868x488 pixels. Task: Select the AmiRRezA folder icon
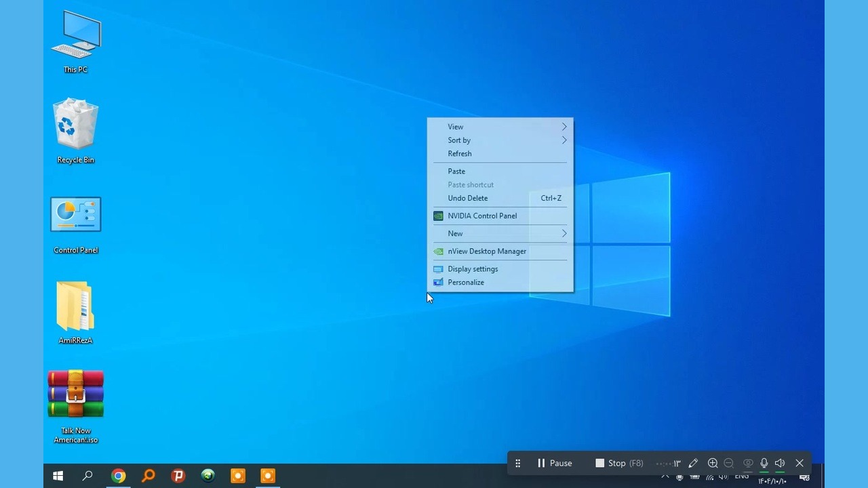tap(75, 306)
